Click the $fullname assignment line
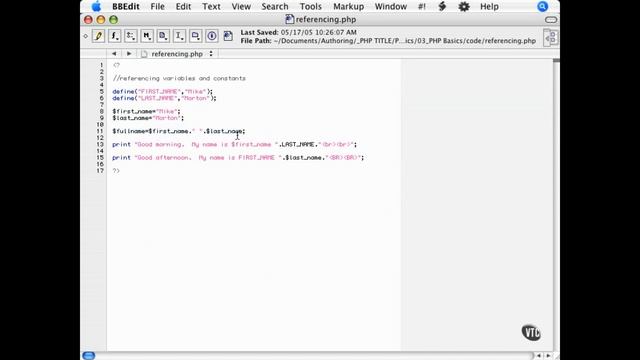 point(179,131)
